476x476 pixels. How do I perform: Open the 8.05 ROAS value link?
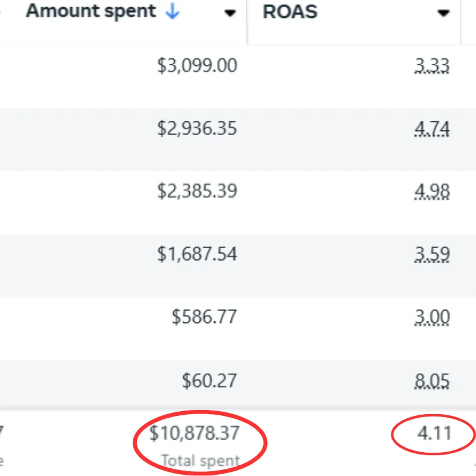(432, 381)
